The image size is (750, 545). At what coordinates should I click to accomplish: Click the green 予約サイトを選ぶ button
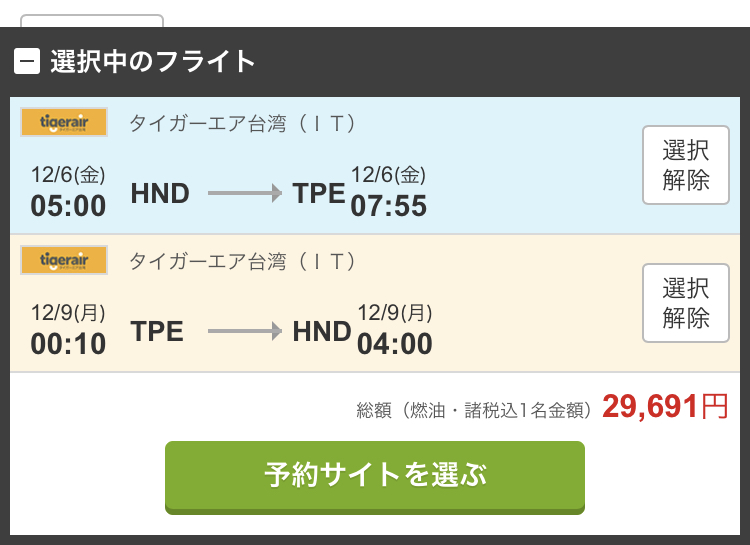tap(375, 477)
